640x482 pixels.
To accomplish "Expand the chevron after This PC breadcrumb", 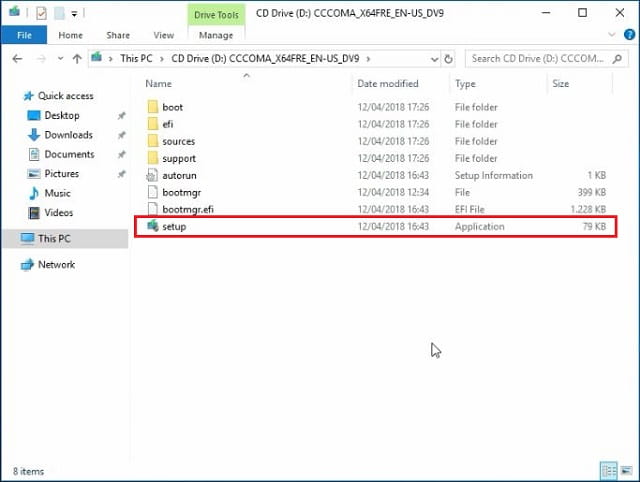I will point(162,59).
